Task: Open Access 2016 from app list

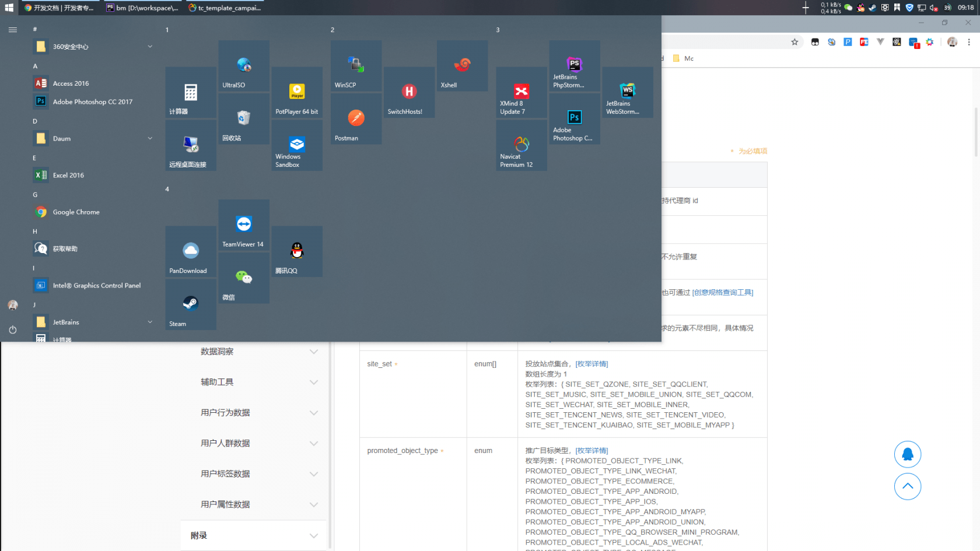Action: 93,83
